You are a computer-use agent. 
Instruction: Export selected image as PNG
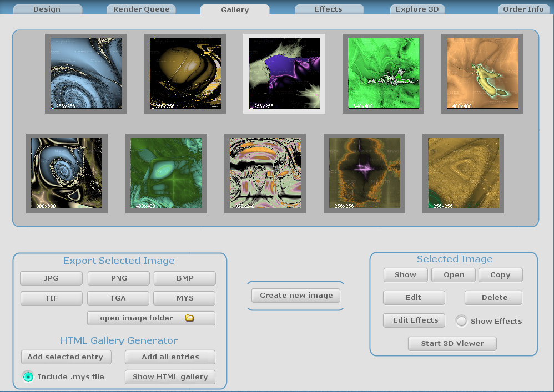(x=119, y=278)
